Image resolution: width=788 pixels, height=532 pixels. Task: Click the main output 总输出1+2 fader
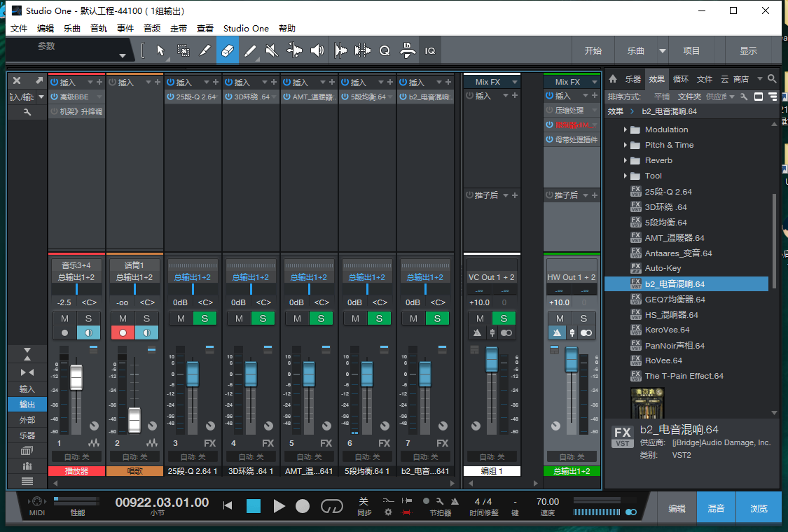click(x=572, y=359)
